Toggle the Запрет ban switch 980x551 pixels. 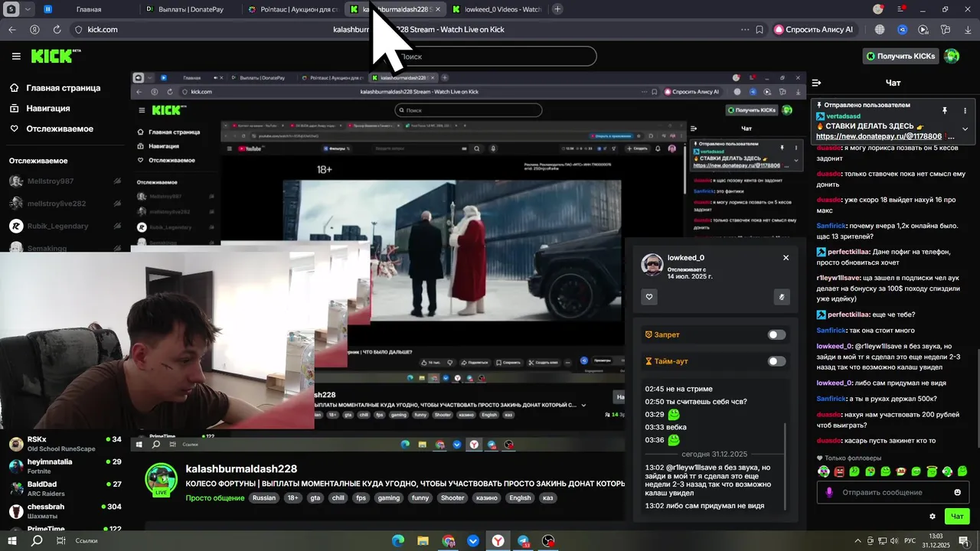pos(776,334)
